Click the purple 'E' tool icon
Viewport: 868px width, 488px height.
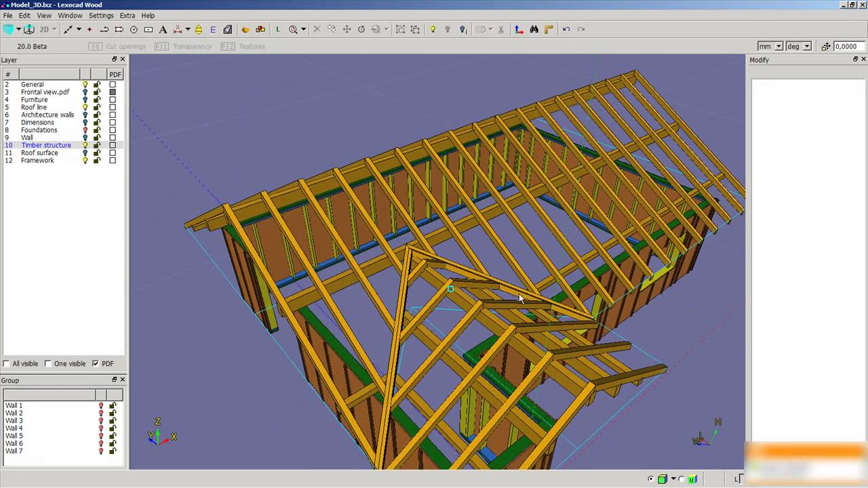(213, 29)
